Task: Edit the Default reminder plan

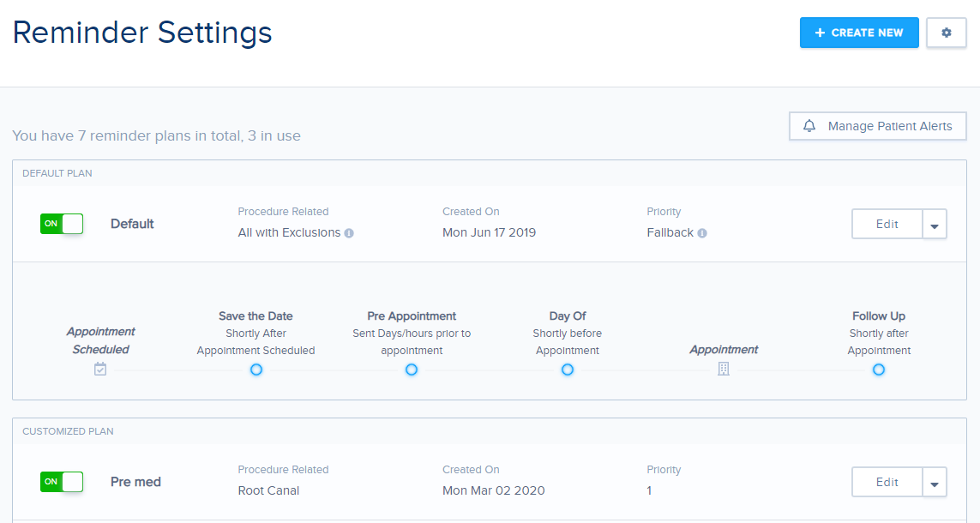Action: [887, 225]
